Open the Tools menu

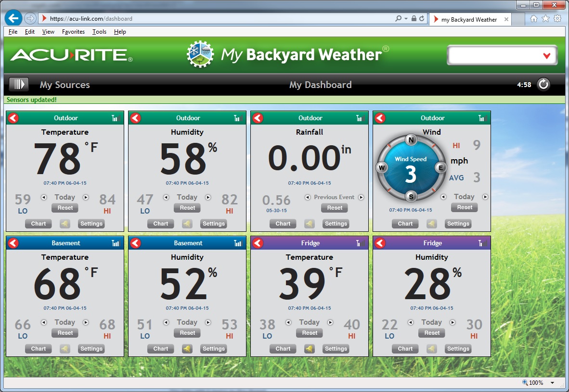point(100,32)
